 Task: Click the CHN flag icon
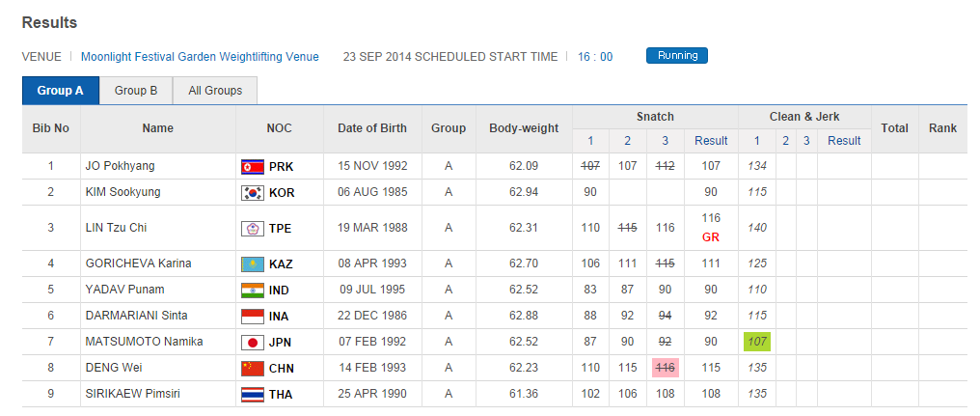[x=252, y=369]
